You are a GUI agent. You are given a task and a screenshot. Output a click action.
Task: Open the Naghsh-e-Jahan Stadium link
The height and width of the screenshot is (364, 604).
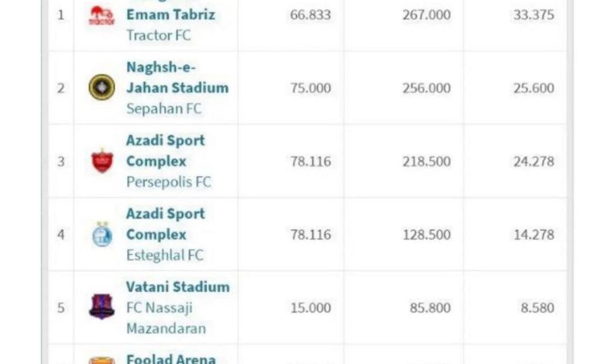pyautogui.click(x=177, y=77)
